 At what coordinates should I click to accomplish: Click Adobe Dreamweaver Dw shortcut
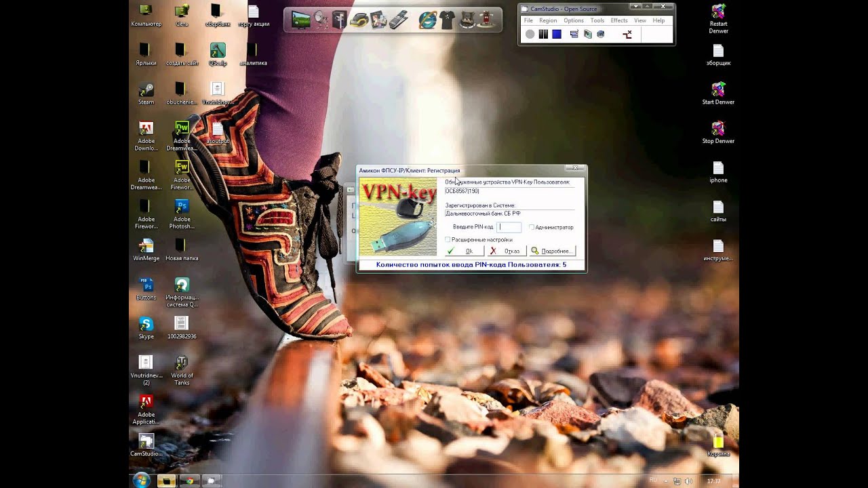(182, 136)
